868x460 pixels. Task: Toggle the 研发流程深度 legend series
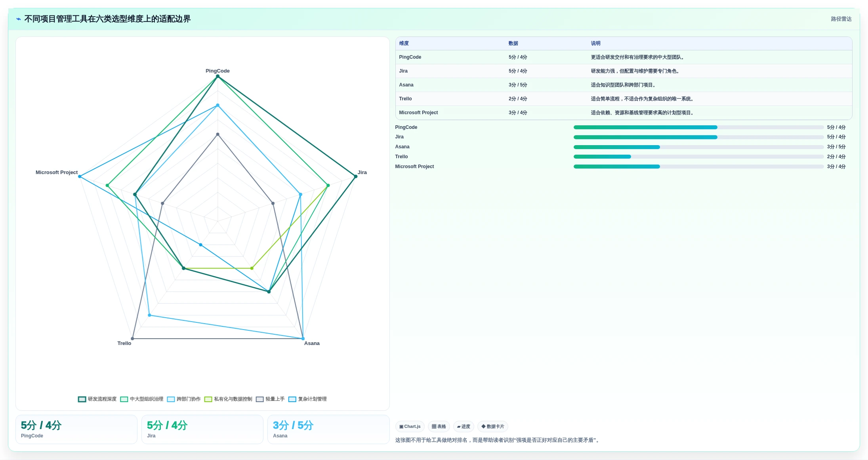97,399
